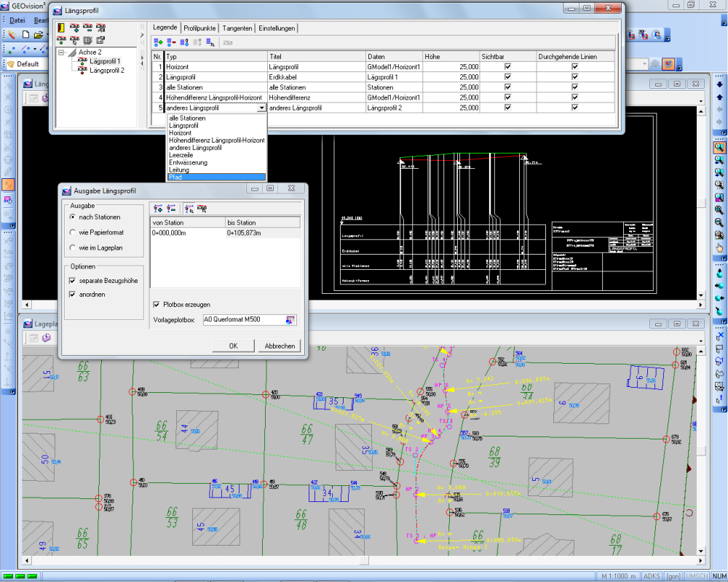The image size is (728, 582).
Task: Toggle Sichtbar checkbox for Horizont row
Action: click(507, 67)
